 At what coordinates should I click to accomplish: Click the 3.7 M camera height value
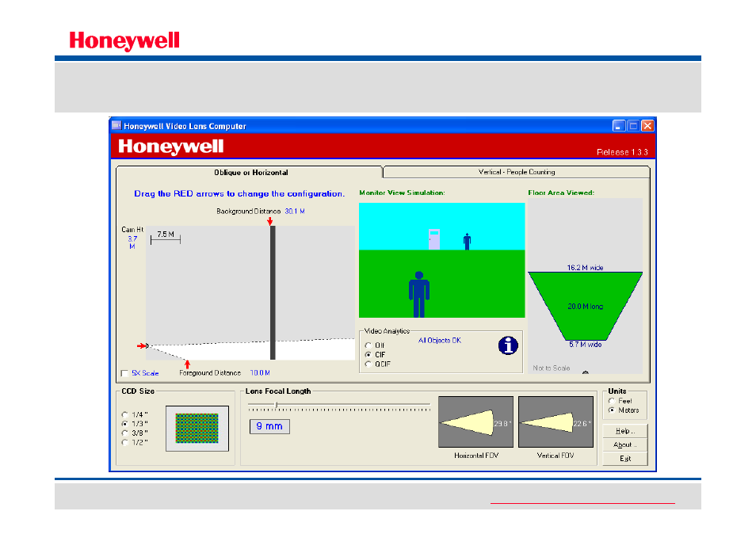(132, 242)
